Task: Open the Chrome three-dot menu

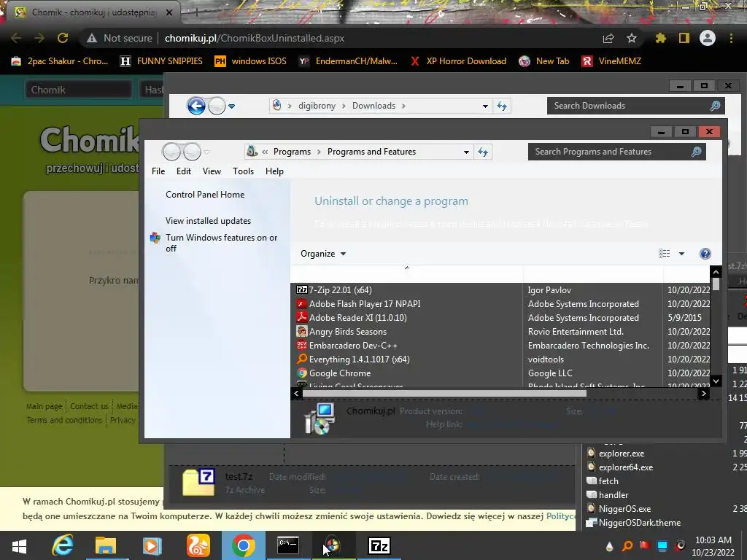Action: tap(731, 38)
